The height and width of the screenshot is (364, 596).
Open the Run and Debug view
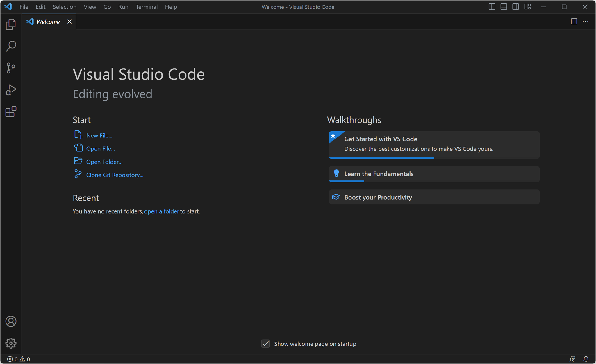pyautogui.click(x=11, y=90)
